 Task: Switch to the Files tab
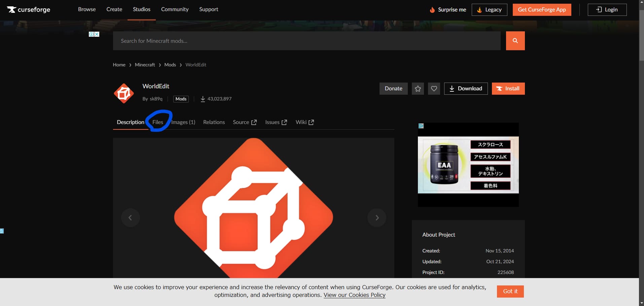click(157, 122)
